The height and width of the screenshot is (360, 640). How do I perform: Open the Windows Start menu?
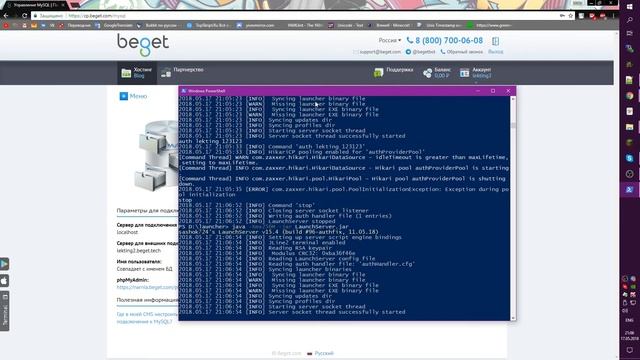pos(629,7)
